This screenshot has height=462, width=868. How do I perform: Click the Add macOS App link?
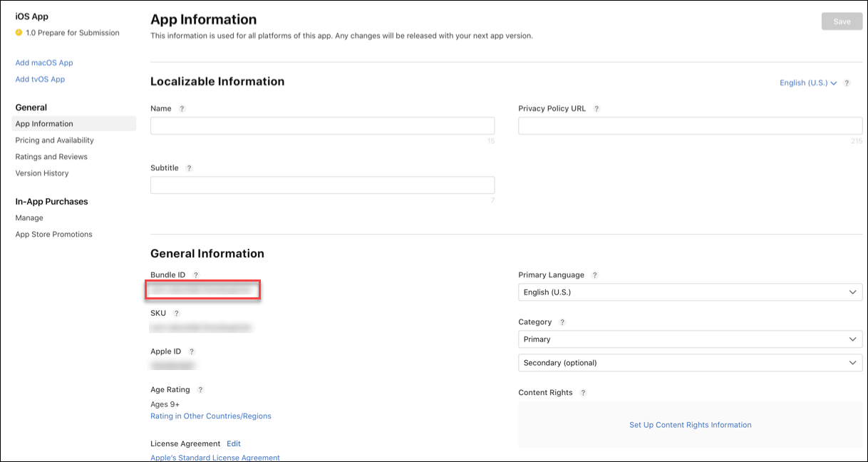[x=44, y=63]
